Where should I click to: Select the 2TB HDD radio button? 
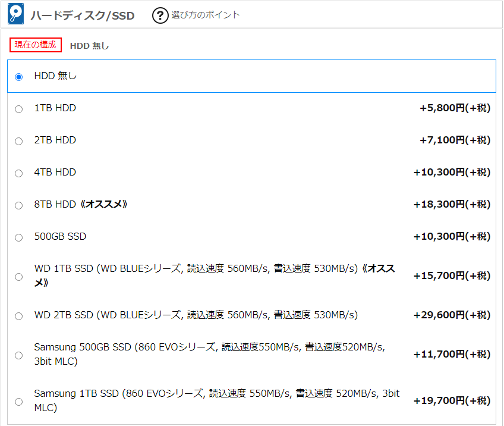[x=18, y=141]
